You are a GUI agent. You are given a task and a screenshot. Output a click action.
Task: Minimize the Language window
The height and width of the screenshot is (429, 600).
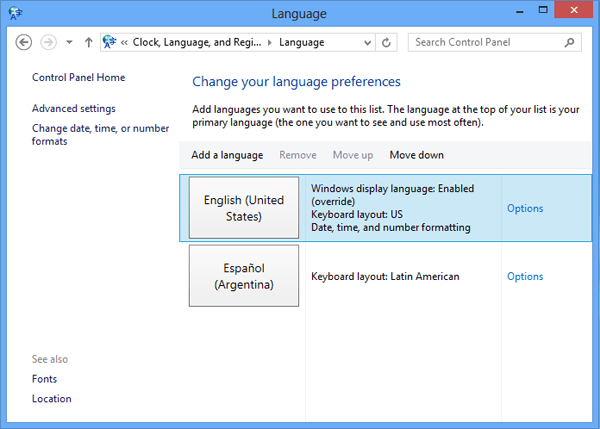click(x=519, y=11)
